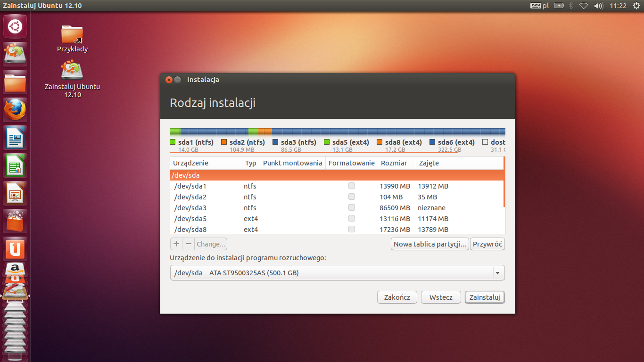Viewport: 644px width, 362px height.
Task: Toggle format checkbox for /dev/sda8
Action: click(x=352, y=229)
